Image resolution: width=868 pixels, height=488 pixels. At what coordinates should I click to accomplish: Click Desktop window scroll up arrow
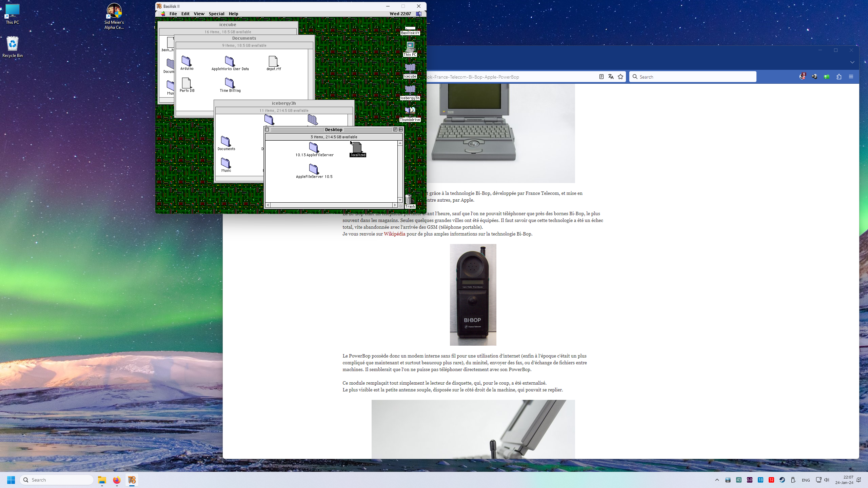pos(400,143)
